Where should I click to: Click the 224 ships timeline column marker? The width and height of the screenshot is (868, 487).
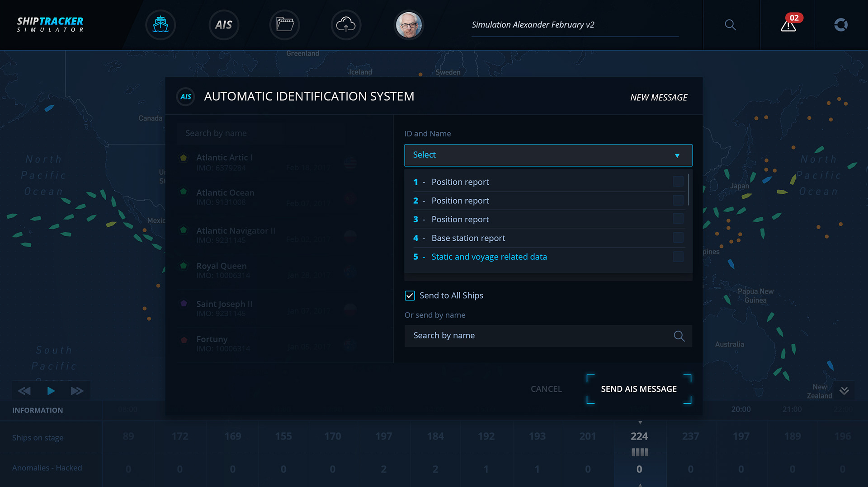639,436
